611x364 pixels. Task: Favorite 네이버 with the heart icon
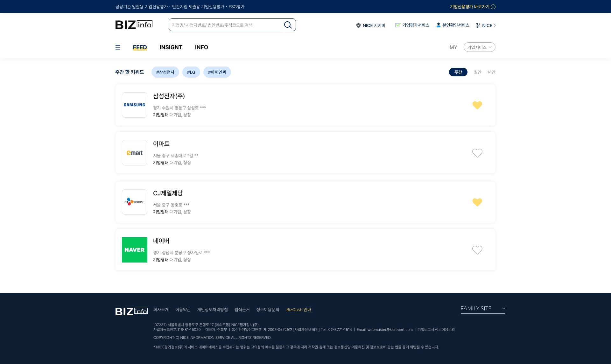pos(477,250)
